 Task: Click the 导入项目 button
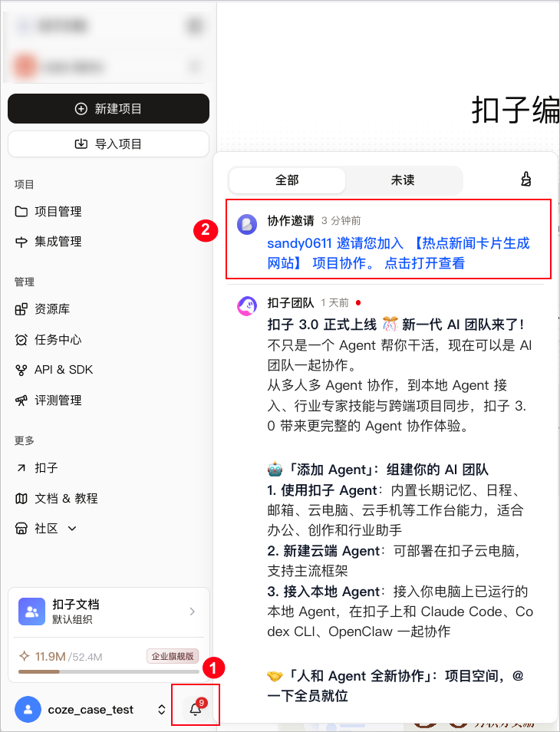coord(108,143)
